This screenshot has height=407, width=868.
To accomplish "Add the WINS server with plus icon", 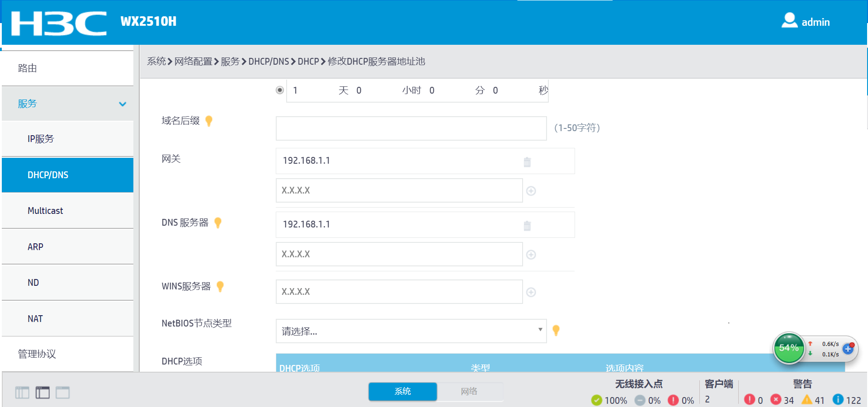I will click(x=531, y=292).
